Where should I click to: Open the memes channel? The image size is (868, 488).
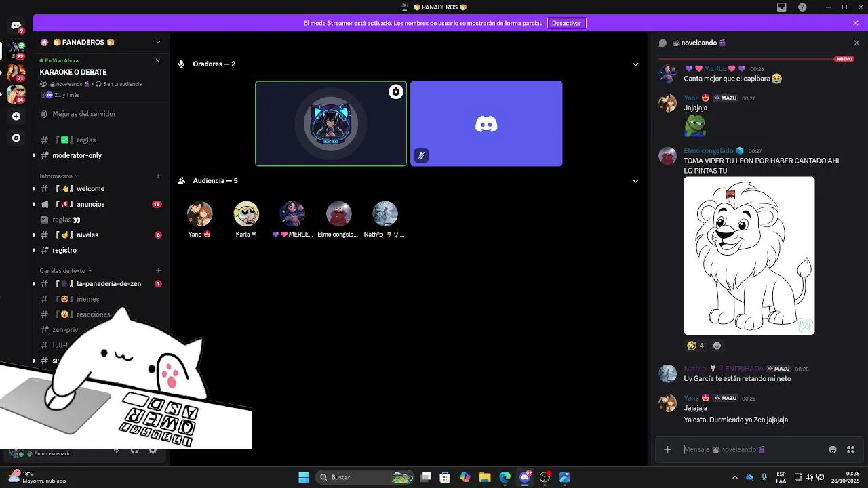click(87, 299)
